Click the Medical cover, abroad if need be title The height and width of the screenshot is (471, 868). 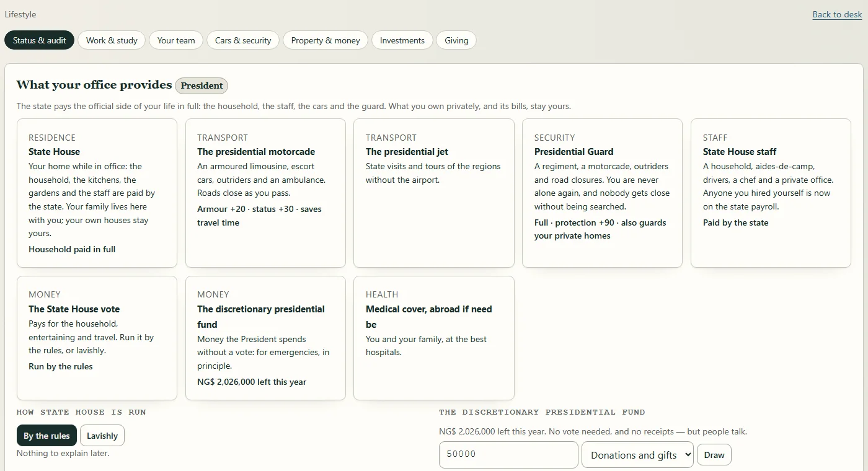(x=429, y=317)
